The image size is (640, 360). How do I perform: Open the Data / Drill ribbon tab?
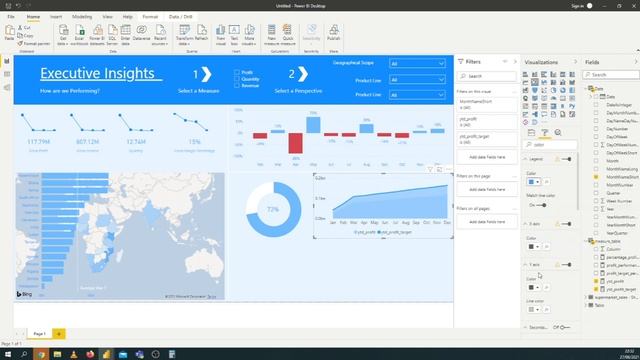[x=180, y=17]
